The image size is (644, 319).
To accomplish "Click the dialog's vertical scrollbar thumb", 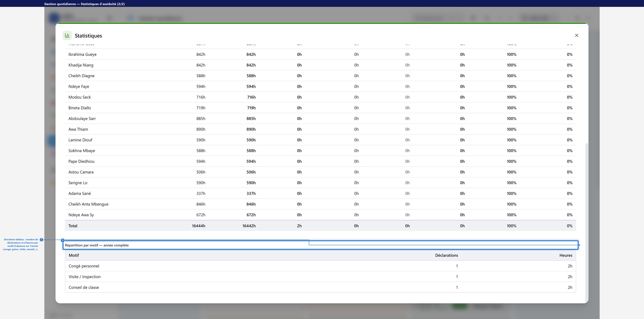I will (586, 222).
